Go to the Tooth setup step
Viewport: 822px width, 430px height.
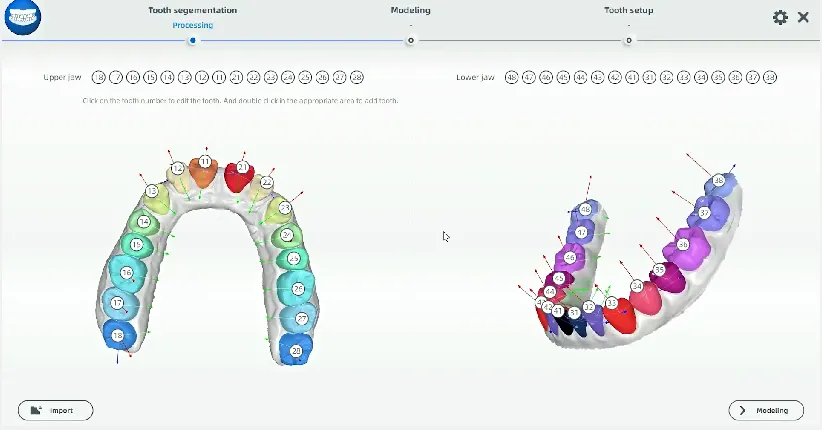coord(628,11)
